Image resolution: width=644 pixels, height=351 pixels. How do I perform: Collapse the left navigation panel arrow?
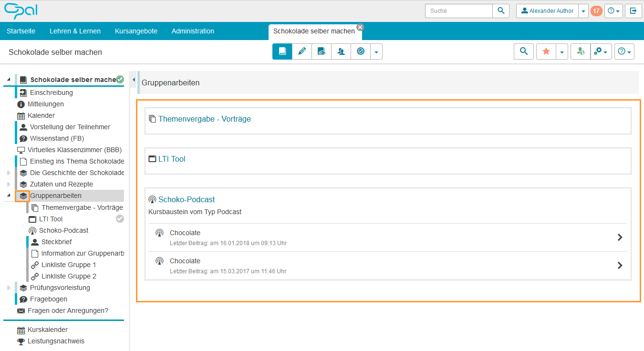pyautogui.click(x=134, y=80)
